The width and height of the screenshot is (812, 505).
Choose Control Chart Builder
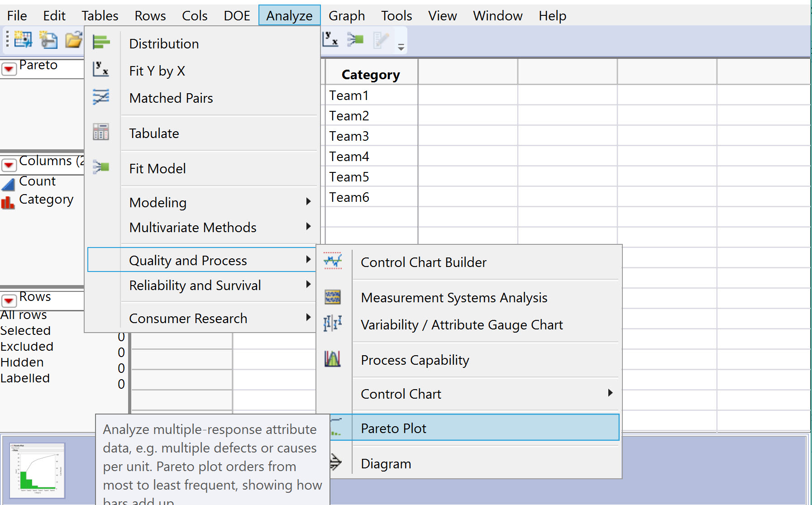click(424, 262)
